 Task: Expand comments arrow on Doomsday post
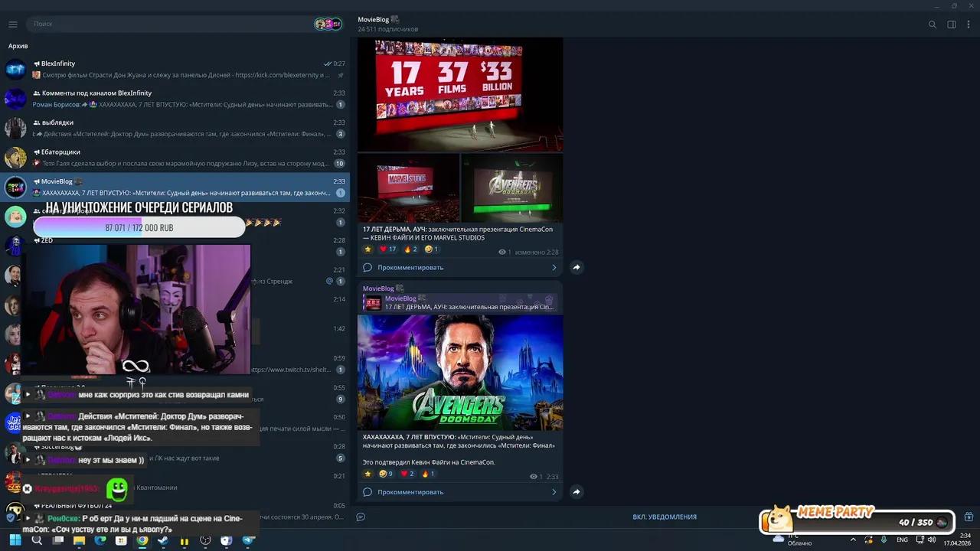[554, 492]
